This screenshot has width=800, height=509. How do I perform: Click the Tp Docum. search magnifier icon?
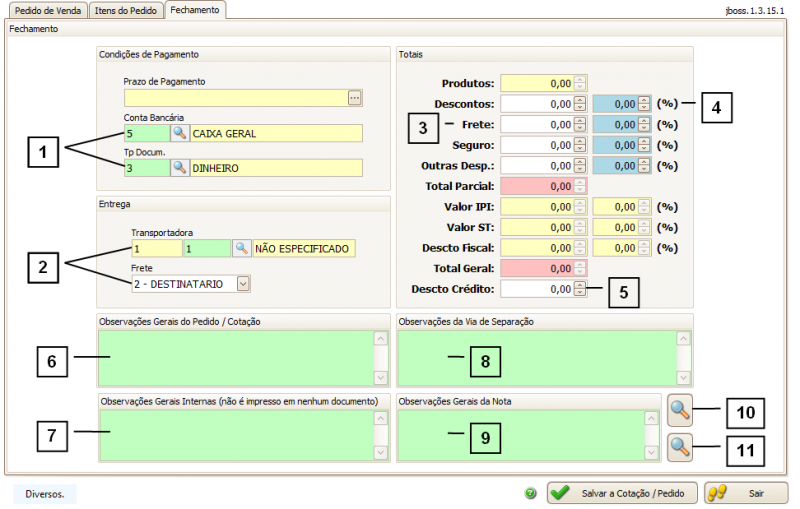pyautogui.click(x=179, y=168)
